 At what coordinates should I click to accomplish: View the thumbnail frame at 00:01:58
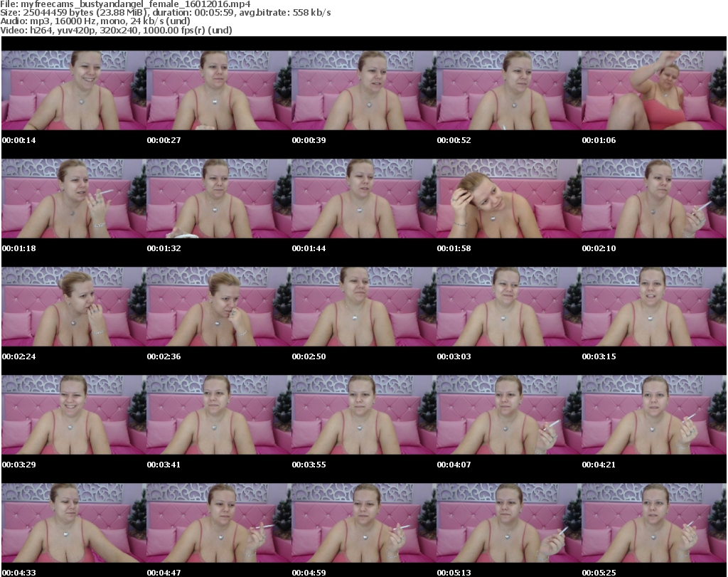[508, 198]
